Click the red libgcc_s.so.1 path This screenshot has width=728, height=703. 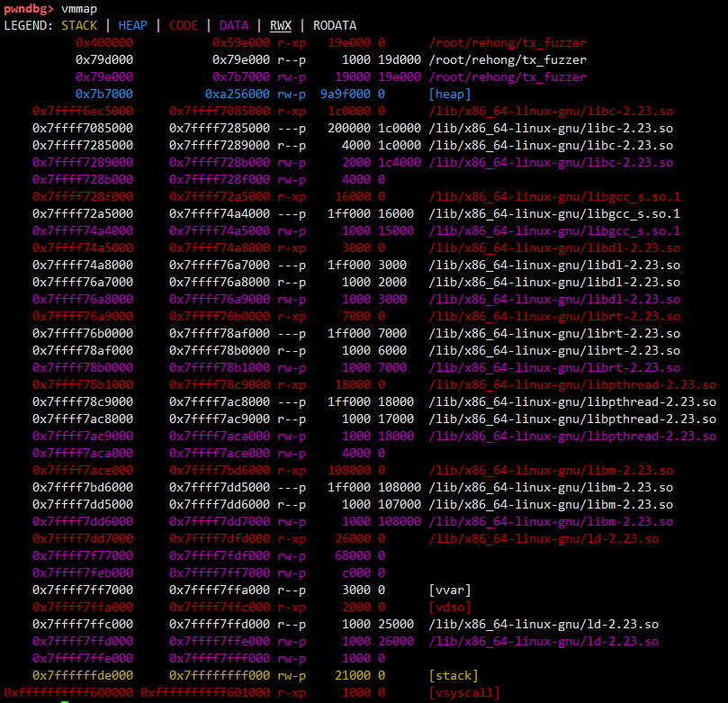[x=554, y=197]
